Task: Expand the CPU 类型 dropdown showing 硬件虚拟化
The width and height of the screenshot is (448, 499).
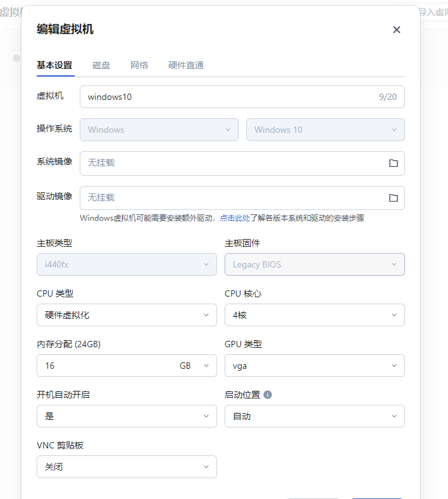Action: (x=127, y=315)
